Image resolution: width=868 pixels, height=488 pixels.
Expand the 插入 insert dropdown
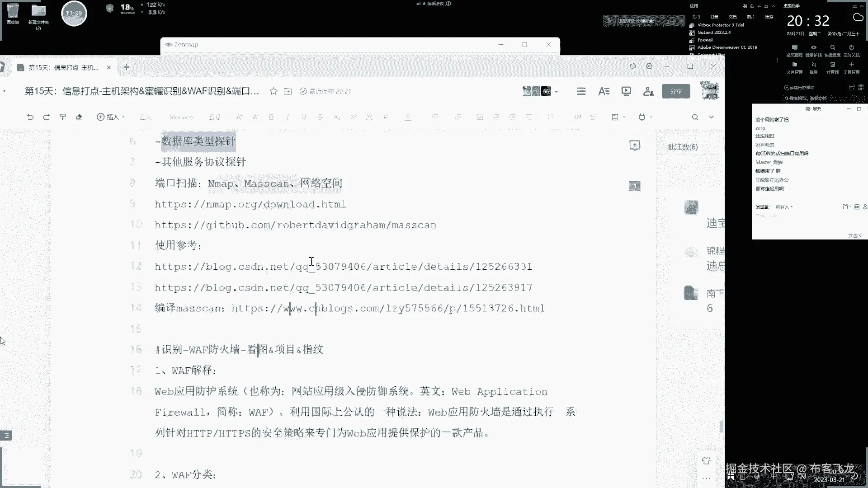click(111, 117)
